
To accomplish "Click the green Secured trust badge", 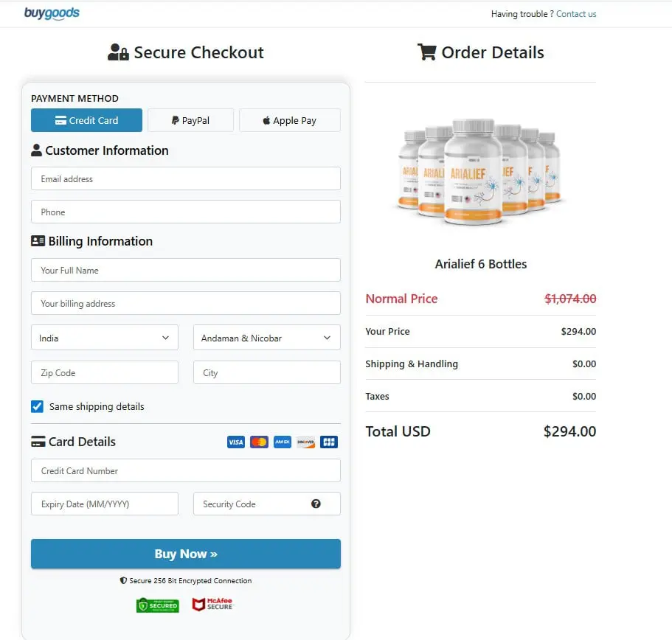I will pos(157,605).
